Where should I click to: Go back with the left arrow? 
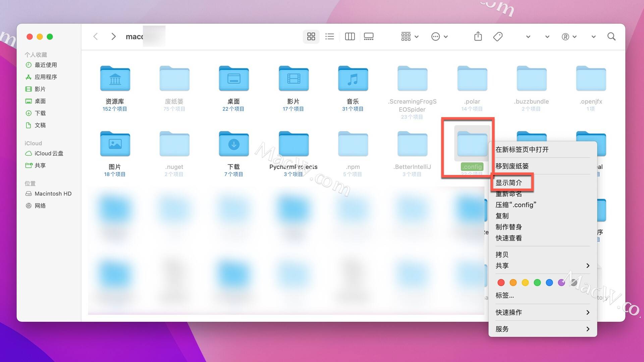96,37
